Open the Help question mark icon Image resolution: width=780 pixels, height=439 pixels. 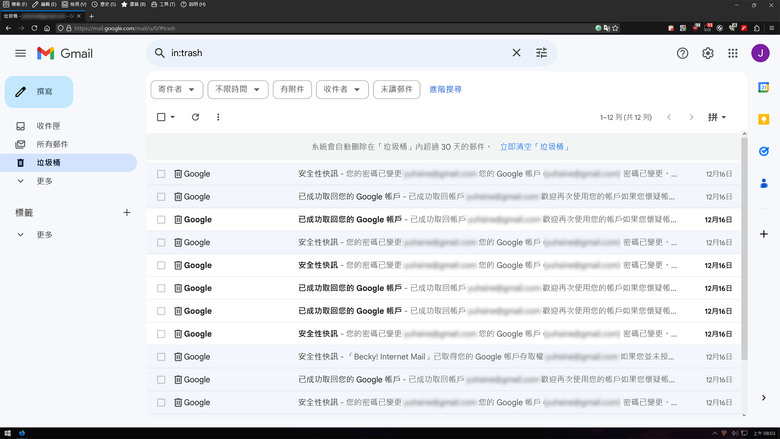click(683, 53)
